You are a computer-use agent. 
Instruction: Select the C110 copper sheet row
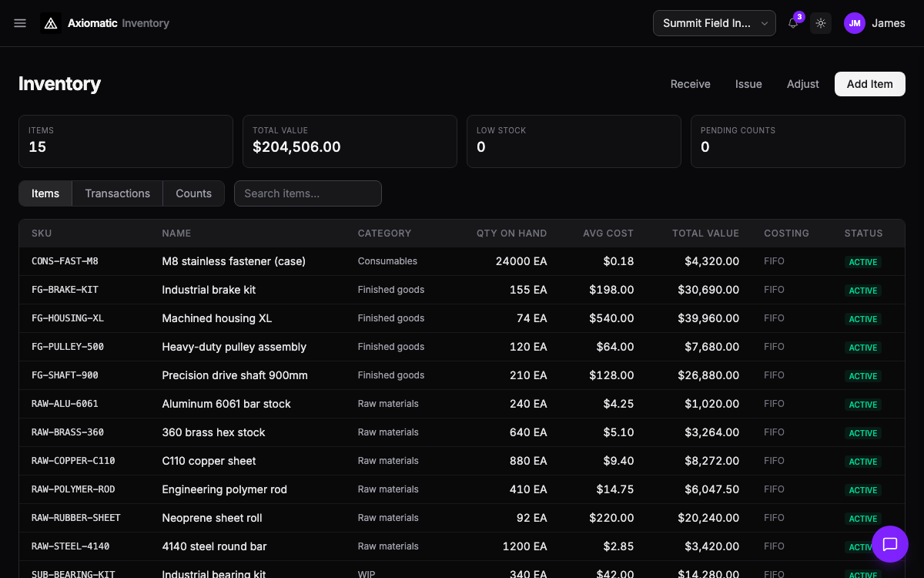point(209,461)
